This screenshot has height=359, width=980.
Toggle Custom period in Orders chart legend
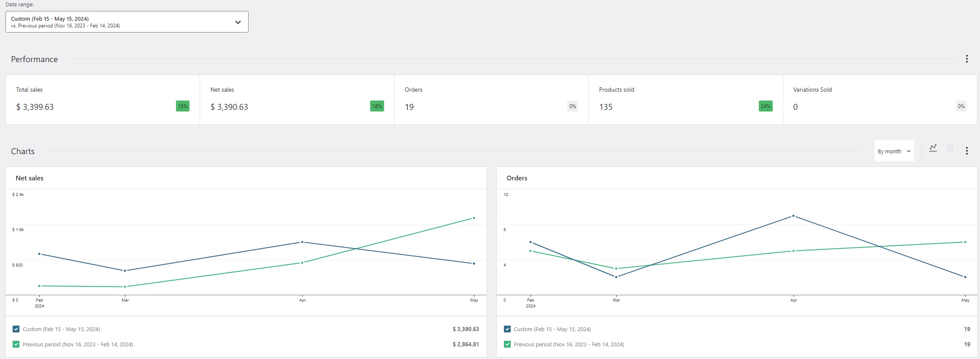507,329
